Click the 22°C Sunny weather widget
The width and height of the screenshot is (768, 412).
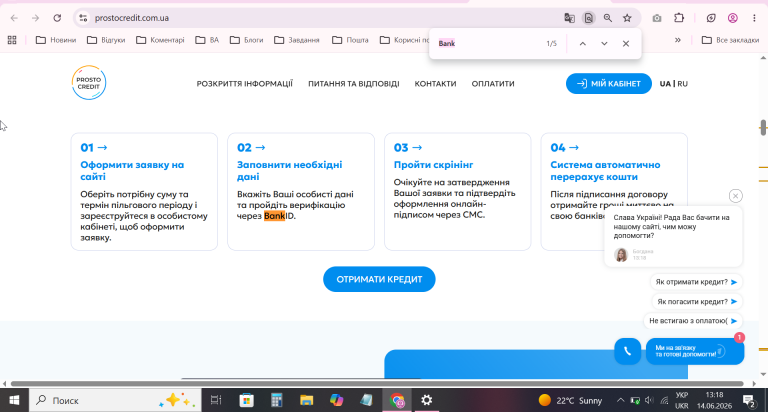(571, 400)
